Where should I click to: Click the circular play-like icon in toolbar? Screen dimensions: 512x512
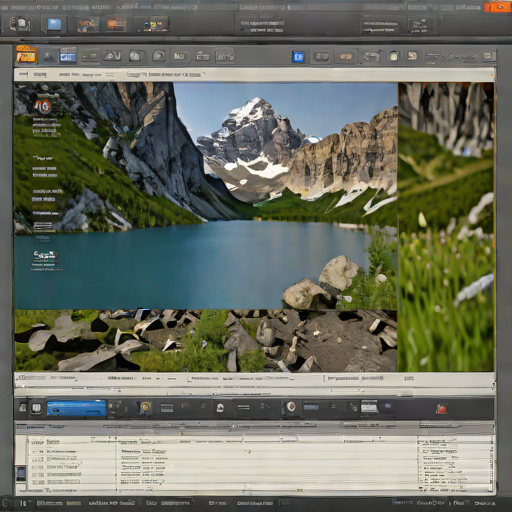coord(159,55)
